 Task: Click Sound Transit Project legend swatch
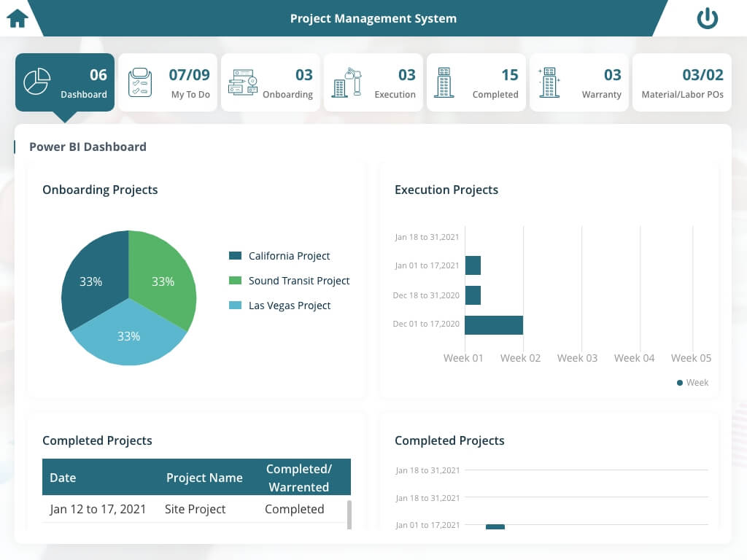click(x=236, y=281)
